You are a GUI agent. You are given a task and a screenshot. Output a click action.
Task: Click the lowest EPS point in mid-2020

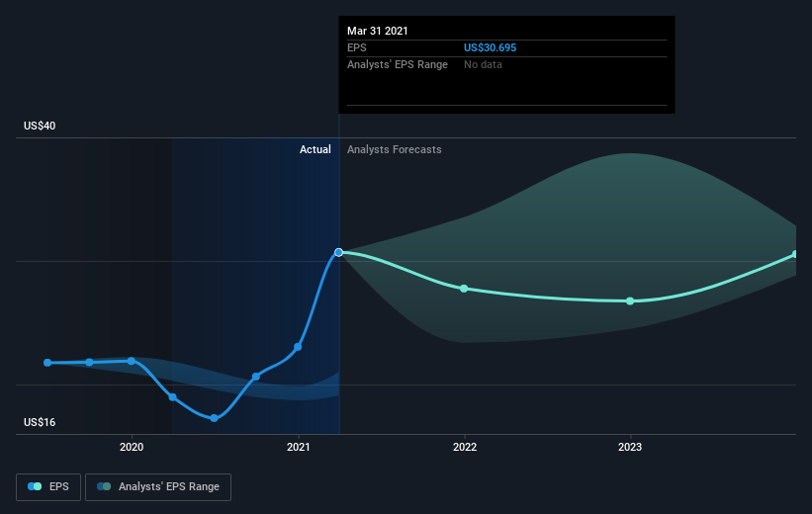(x=214, y=418)
